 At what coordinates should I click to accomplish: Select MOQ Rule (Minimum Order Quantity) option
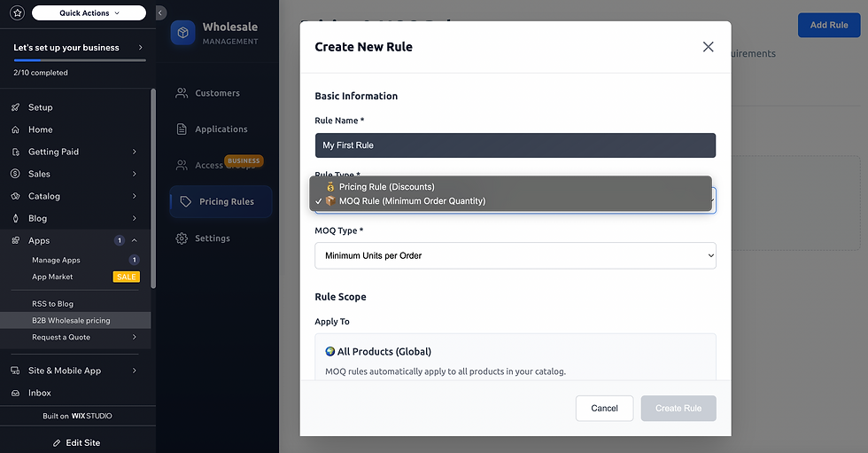click(x=412, y=201)
